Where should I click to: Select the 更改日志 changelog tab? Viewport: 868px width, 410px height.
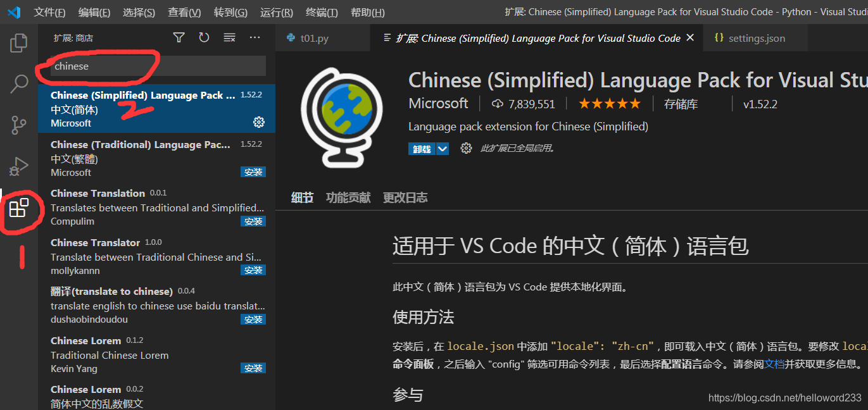coord(405,197)
